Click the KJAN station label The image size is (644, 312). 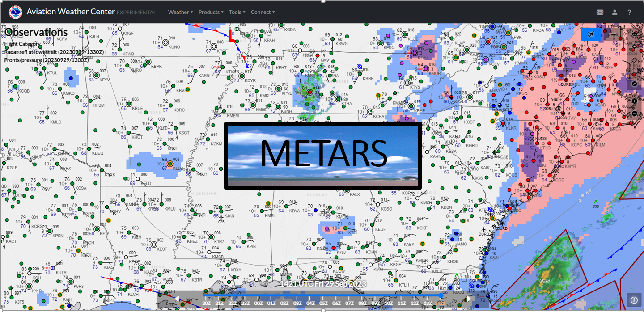pyautogui.click(x=229, y=216)
